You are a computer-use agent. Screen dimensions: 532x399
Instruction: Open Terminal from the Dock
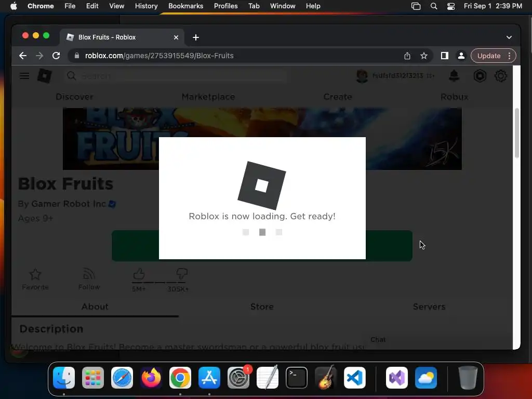297,378
